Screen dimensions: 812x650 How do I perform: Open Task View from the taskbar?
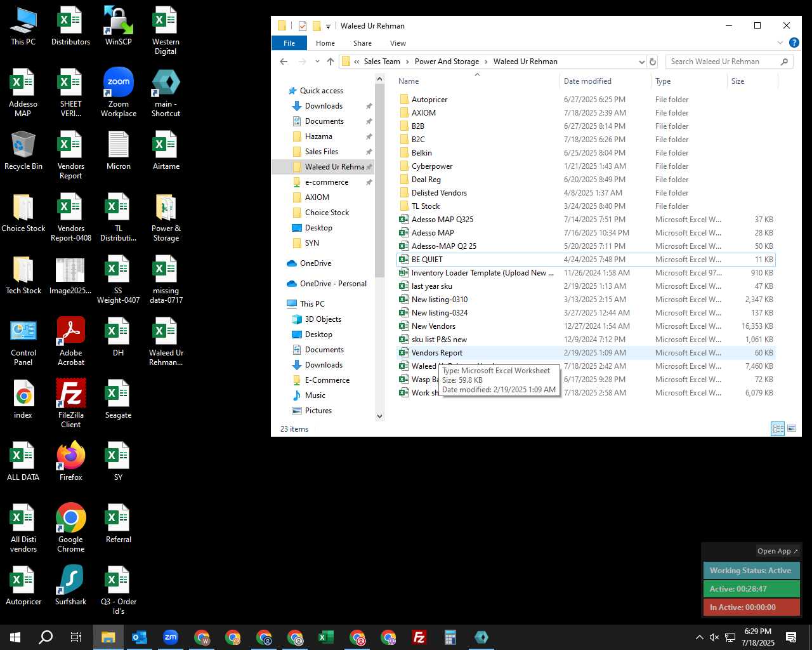76,637
